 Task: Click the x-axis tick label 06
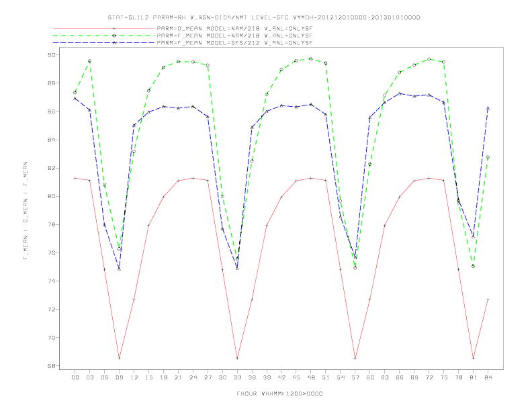pos(105,377)
